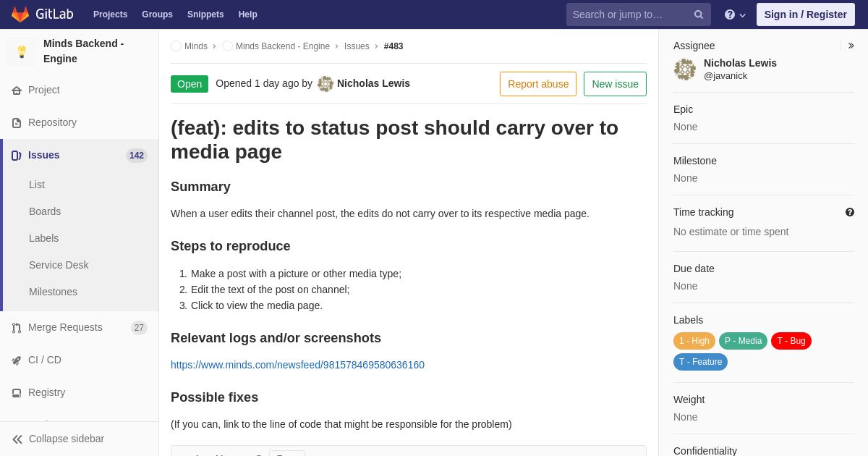Click the Collapse sidebar double-chevron icon
This screenshot has height=456, width=868.
point(17,439)
